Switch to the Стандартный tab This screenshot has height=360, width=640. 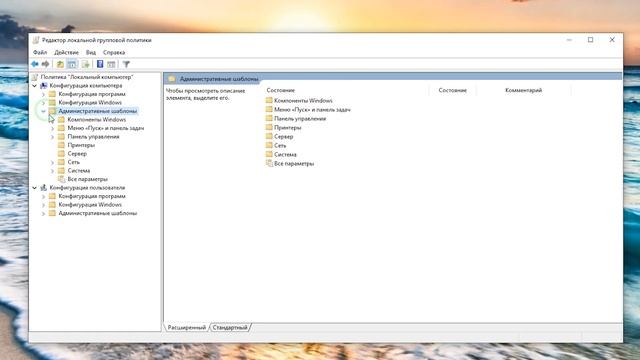230,327
